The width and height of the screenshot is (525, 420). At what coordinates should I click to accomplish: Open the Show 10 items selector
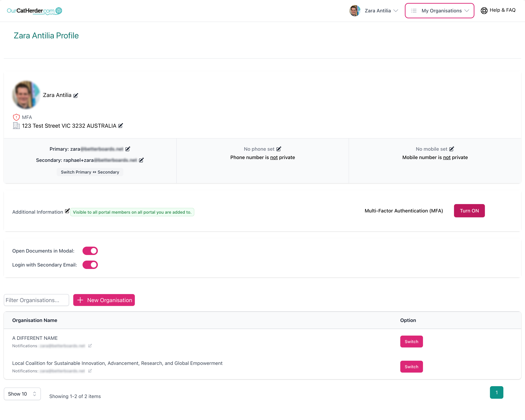click(22, 394)
